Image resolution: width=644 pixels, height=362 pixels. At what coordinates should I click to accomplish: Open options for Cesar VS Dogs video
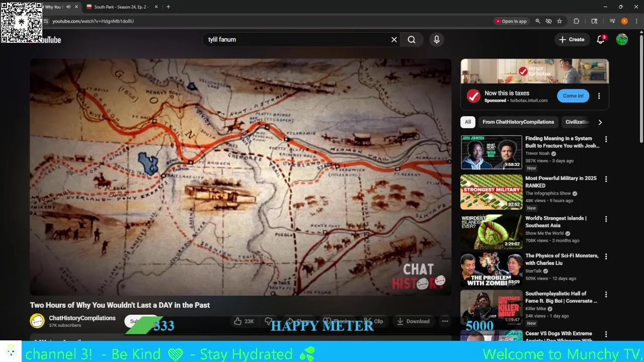(606, 334)
